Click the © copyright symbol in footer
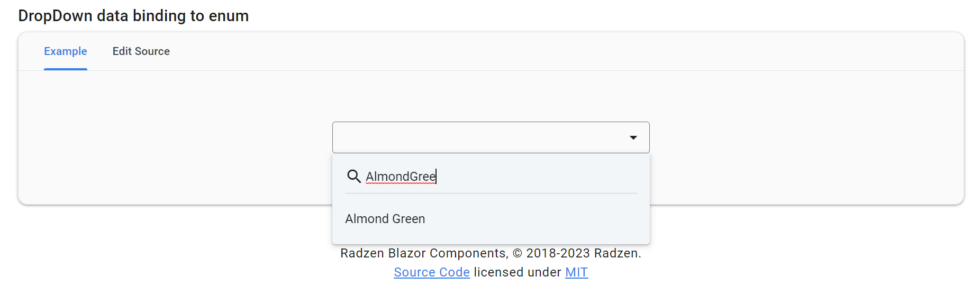 click(518, 254)
